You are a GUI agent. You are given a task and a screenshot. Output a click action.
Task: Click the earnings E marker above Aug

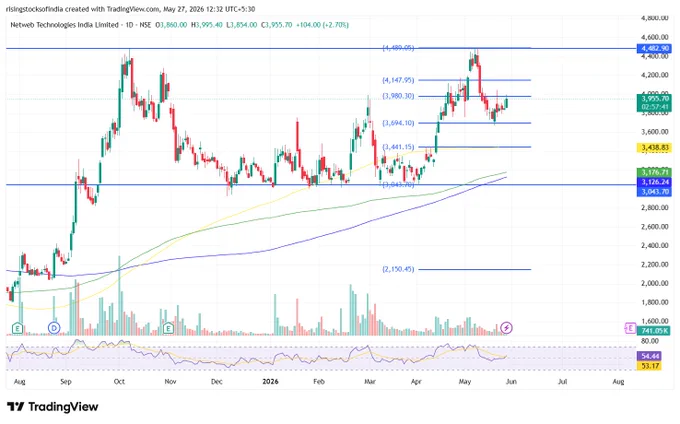(x=17, y=328)
